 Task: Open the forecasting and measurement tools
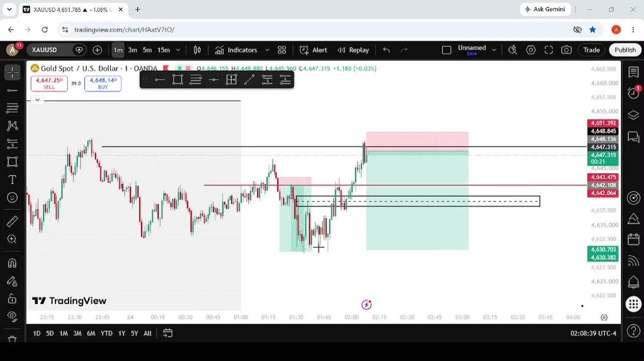(x=13, y=144)
